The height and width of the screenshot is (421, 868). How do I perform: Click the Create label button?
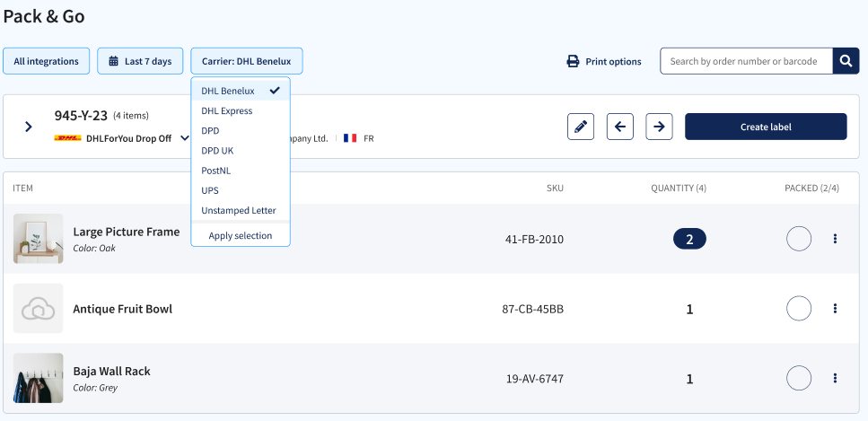pyautogui.click(x=766, y=127)
